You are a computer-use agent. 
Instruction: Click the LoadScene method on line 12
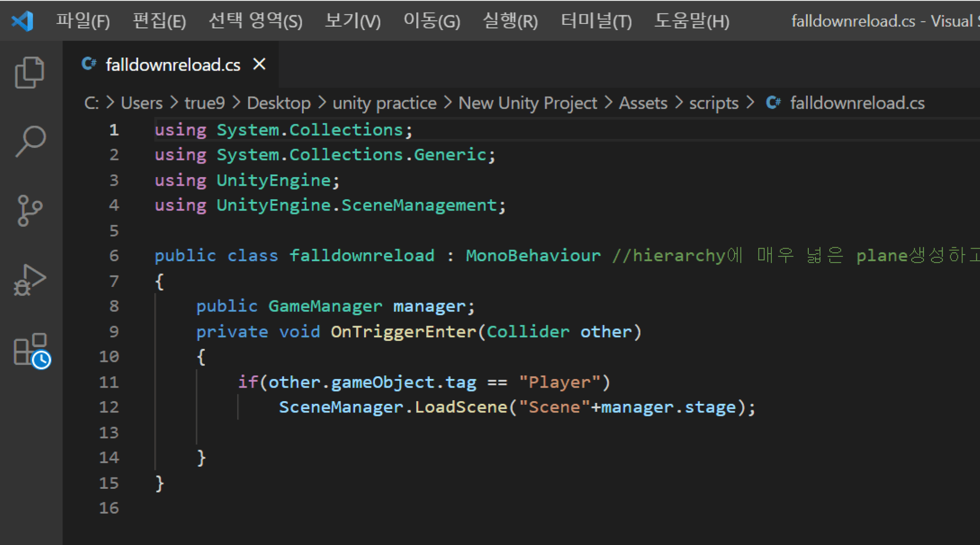point(461,407)
